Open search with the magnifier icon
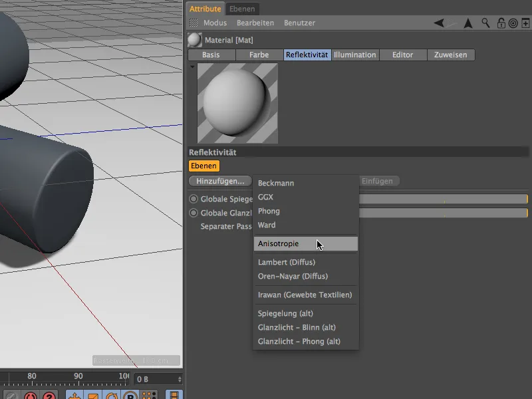 pyautogui.click(x=485, y=23)
